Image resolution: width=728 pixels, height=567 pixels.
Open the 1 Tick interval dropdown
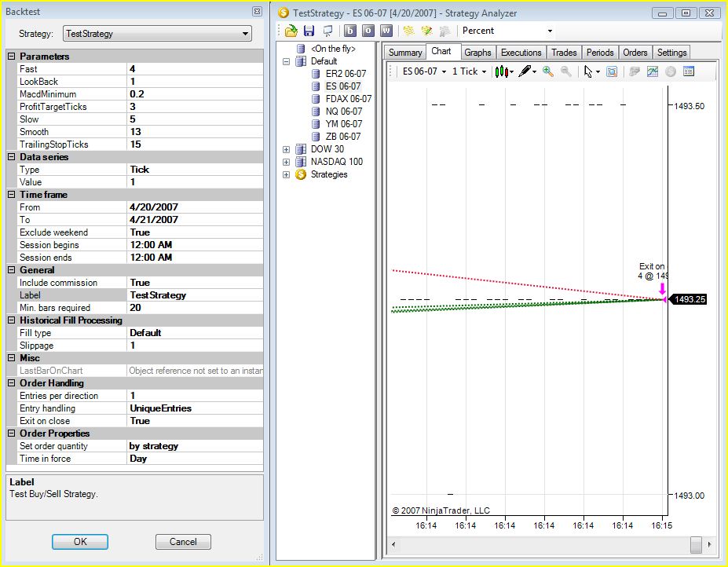(469, 71)
